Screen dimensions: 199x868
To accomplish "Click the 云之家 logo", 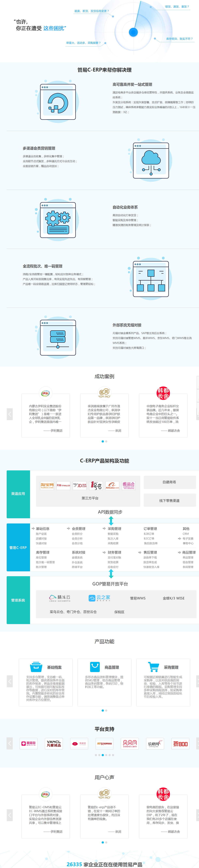I will click(99, 598).
